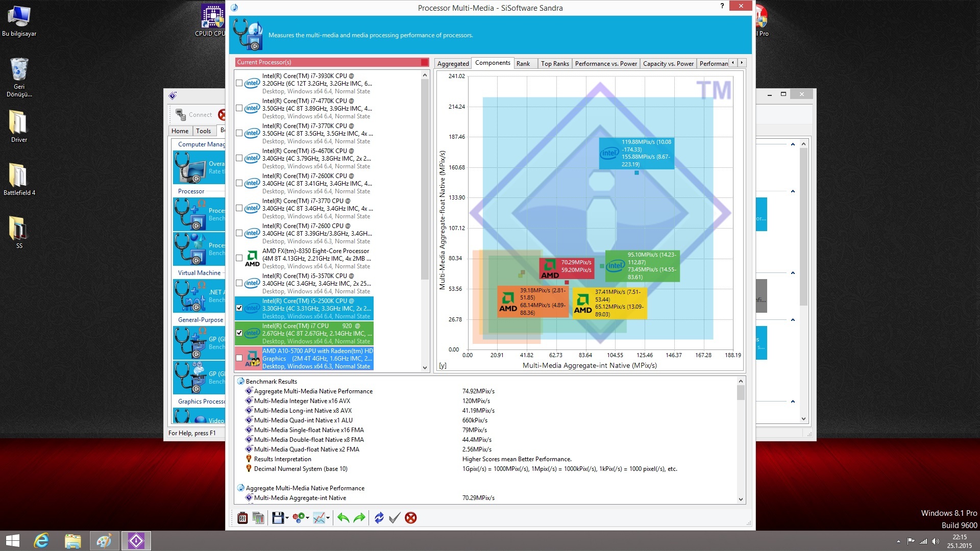Click the Current Processor(s) red header bar

point(332,62)
